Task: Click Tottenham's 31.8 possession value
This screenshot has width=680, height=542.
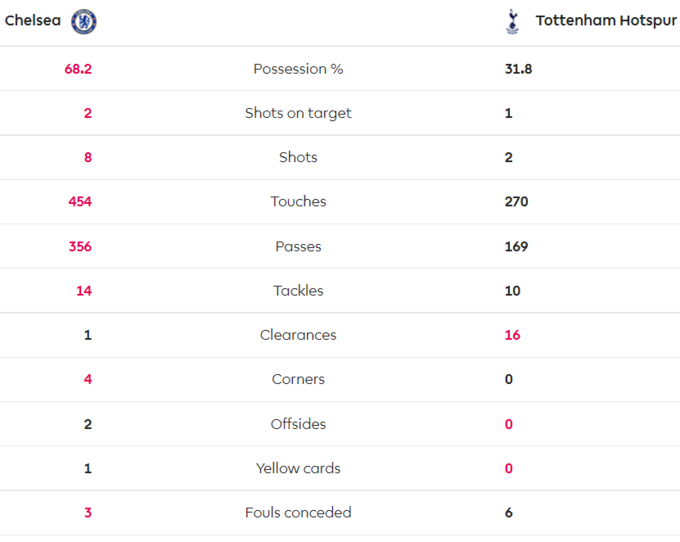Action: point(518,69)
